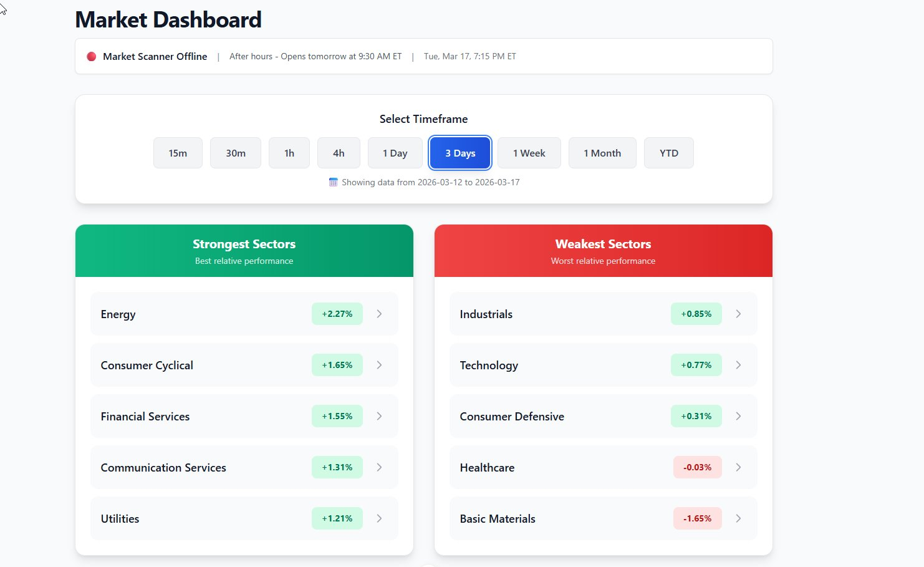
Task: Click the Energy sector name
Action: [x=118, y=314]
